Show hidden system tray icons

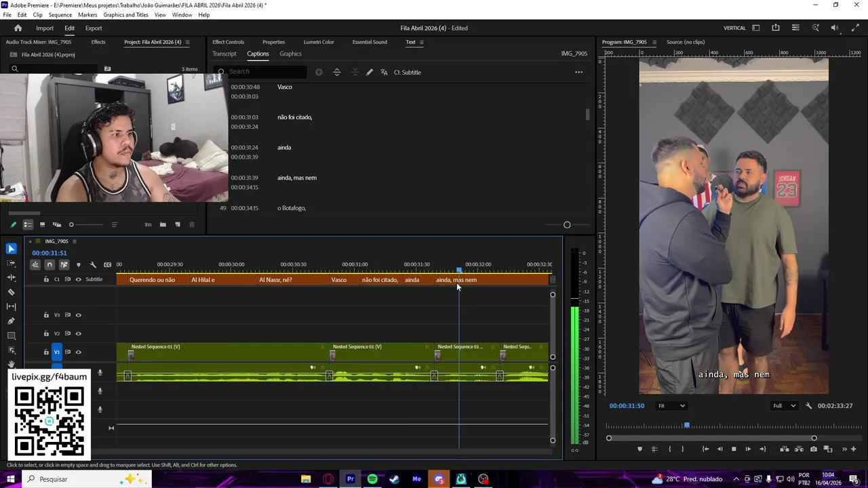click(x=736, y=479)
